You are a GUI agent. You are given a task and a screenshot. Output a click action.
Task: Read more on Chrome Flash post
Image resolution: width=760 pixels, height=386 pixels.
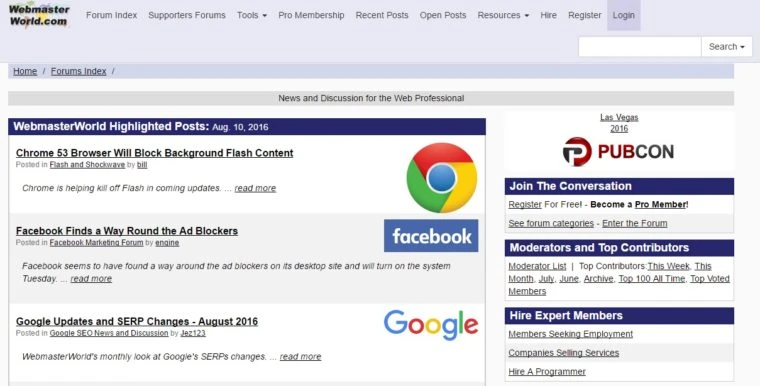click(255, 188)
